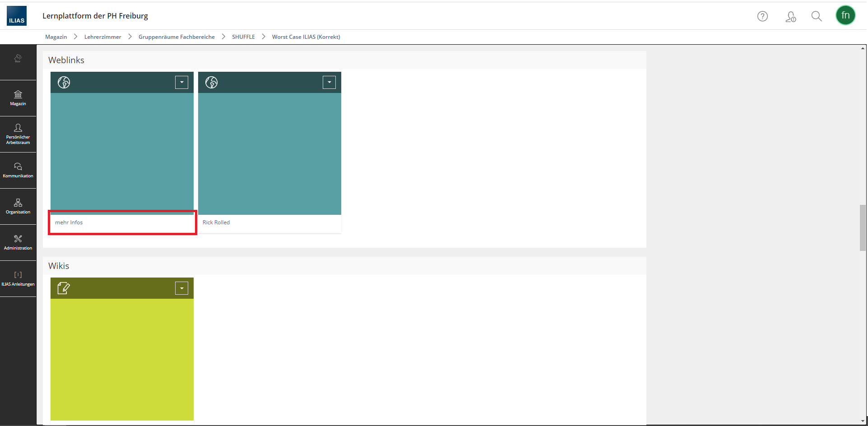The width and height of the screenshot is (868, 426).
Task: Open the mehr Infos weblink
Action: tap(69, 222)
